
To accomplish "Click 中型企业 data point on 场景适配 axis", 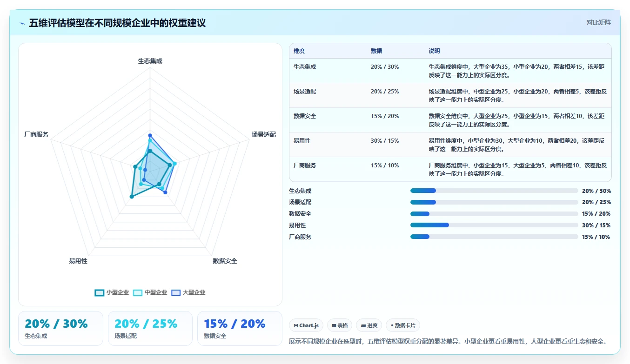I will coord(174,163).
